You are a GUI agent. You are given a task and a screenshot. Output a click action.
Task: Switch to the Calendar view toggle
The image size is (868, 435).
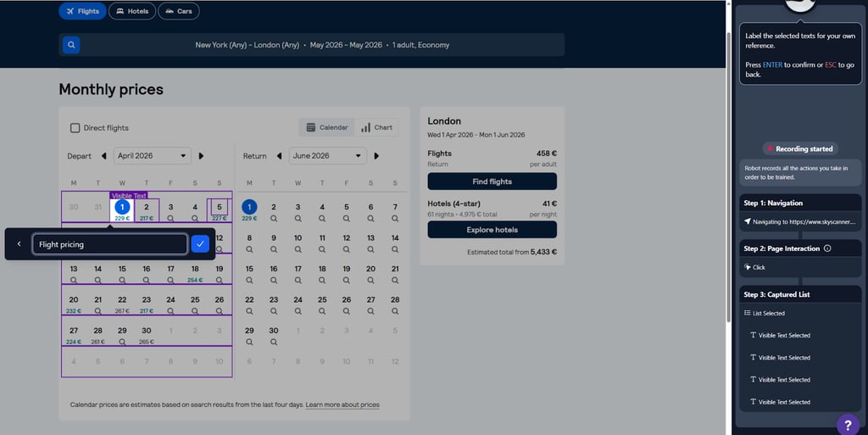(x=327, y=127)
